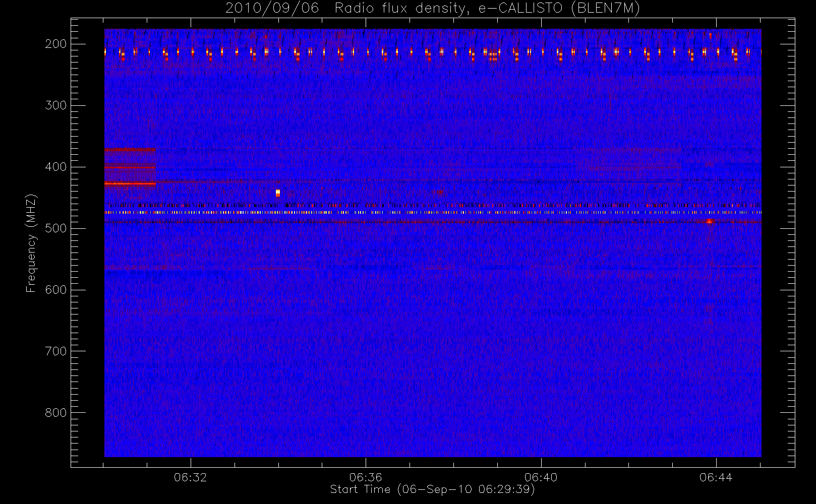This screenshot has width=816, height=504.
Task: Click the 500 frequency tick label
Action: tap(55, 228)
